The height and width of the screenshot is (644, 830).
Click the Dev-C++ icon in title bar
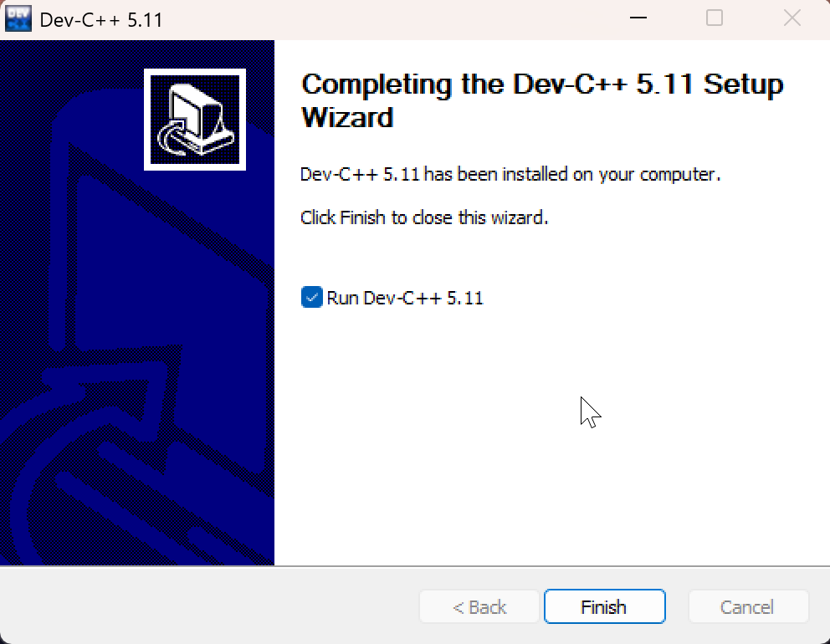(x=18, y=18)
